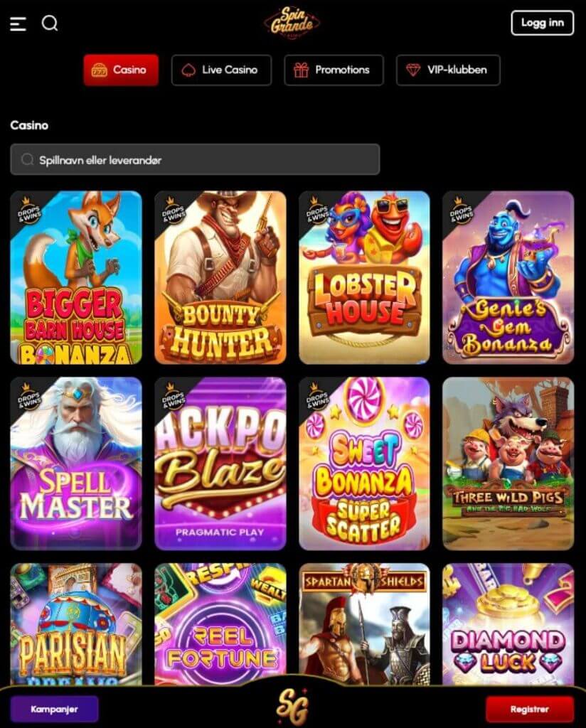The width and height of the screenshot is (586, 728).
Task: Focus the Spillnavn eller leverandør search field
Action: click(195, 160)
